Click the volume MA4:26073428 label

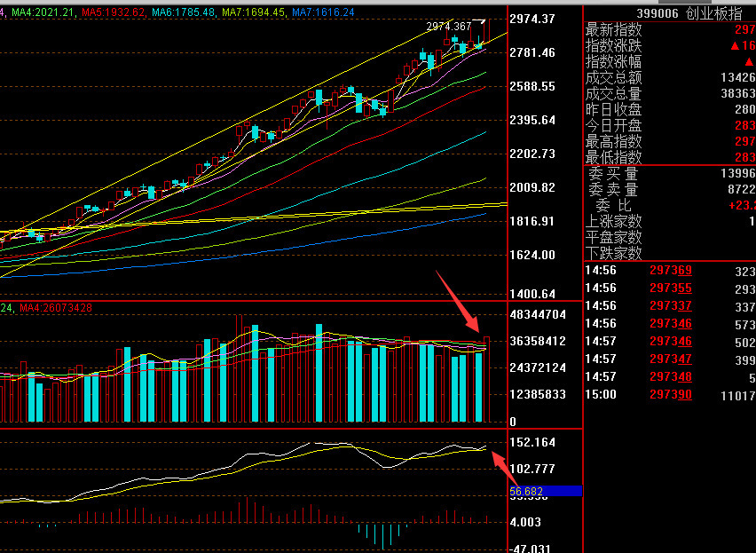coord(56,308)
